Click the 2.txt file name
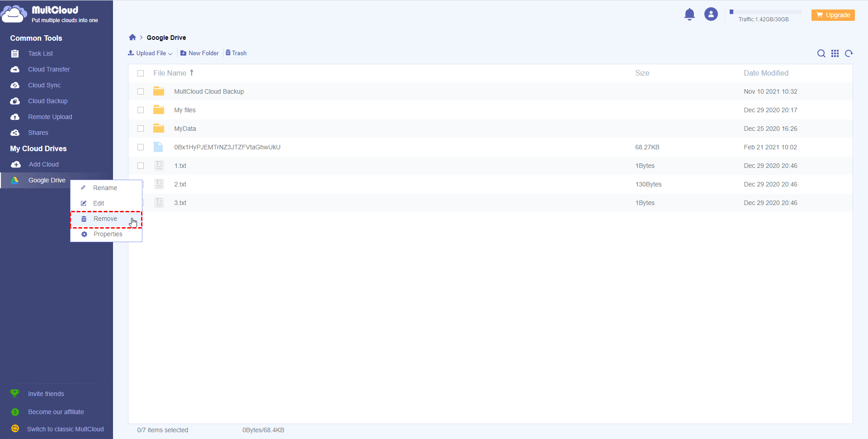868x439 pixels. tap(180, 184)
